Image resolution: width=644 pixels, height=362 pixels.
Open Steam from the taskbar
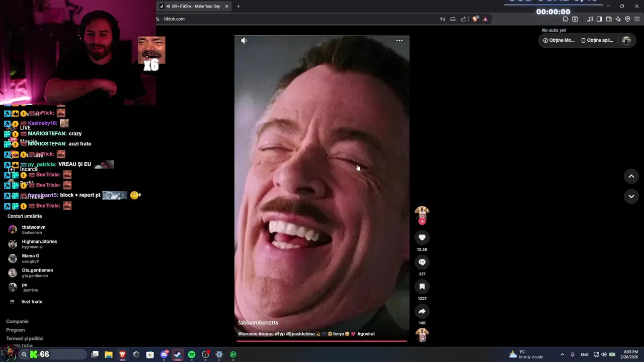pos(178,354)
